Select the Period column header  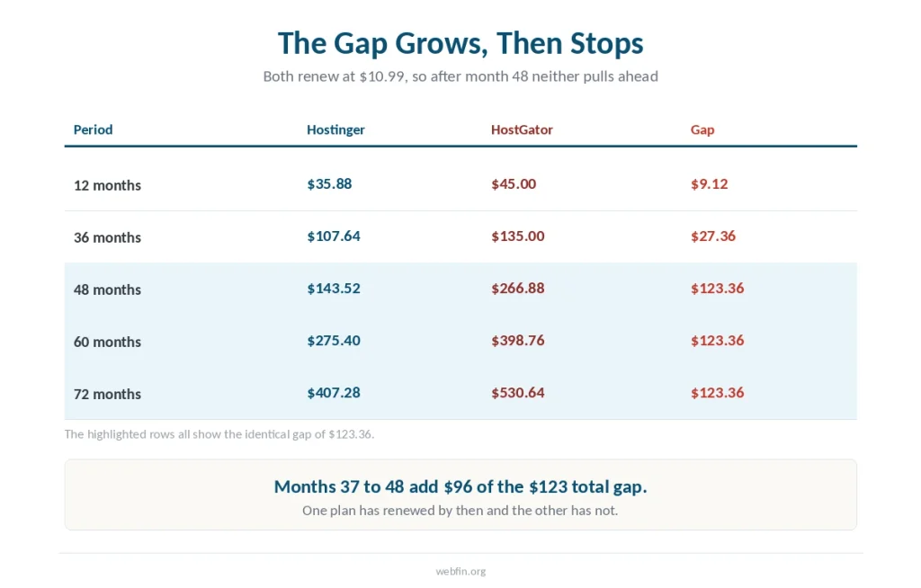pyautogui.click(x=93, y=129)
